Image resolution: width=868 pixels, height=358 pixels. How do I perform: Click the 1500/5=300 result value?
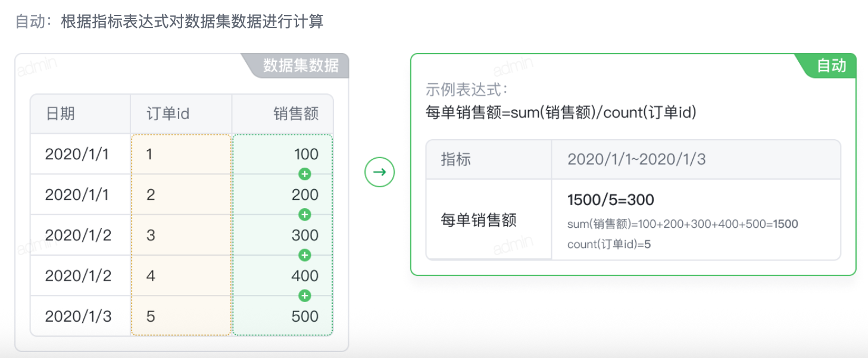point(611,200)
